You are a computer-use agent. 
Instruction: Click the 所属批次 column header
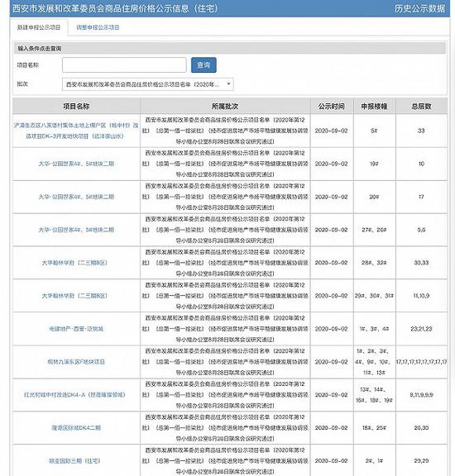(225, 107)
